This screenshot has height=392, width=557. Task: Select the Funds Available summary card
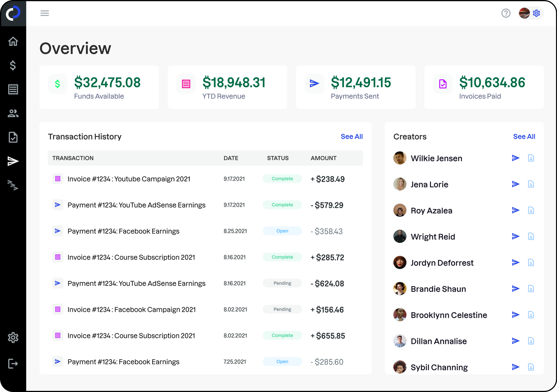click(99, 87)
